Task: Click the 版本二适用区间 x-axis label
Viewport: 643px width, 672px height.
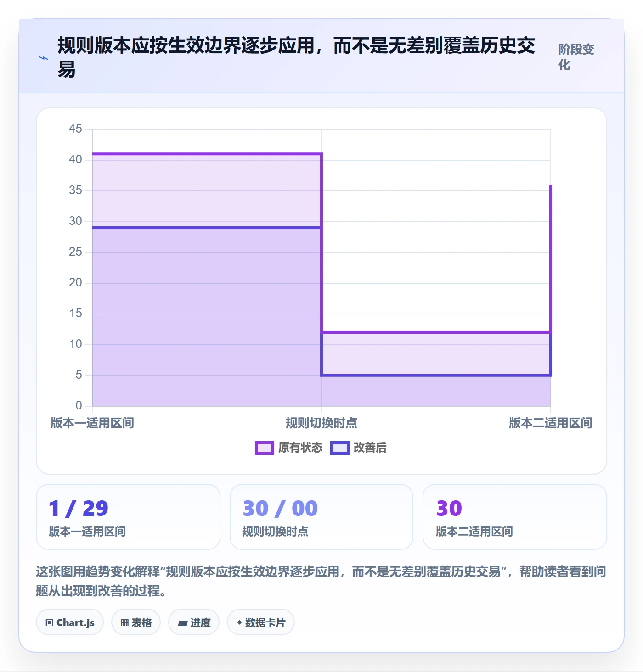Action: click(551, 423)
